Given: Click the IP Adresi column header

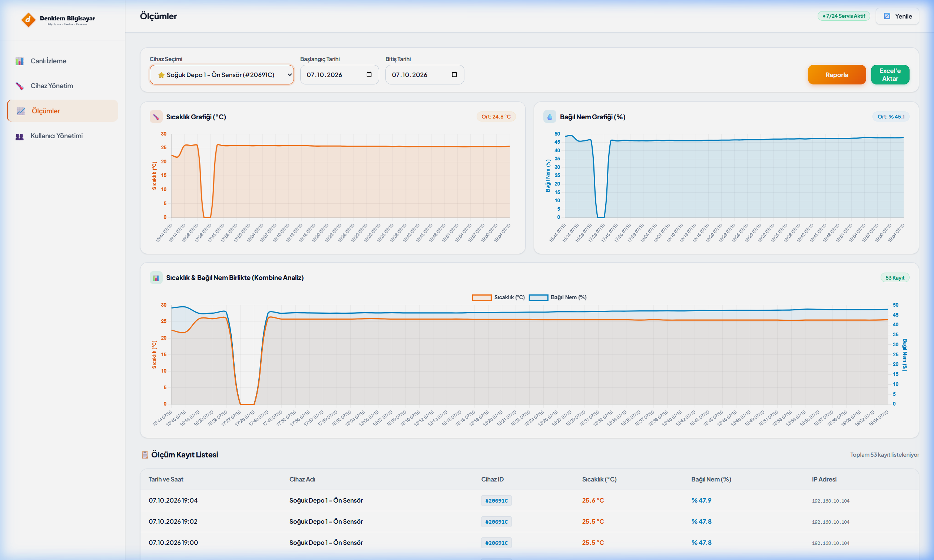Looking at the screenshot, I should pyautogui.click(x=824, y=479).
